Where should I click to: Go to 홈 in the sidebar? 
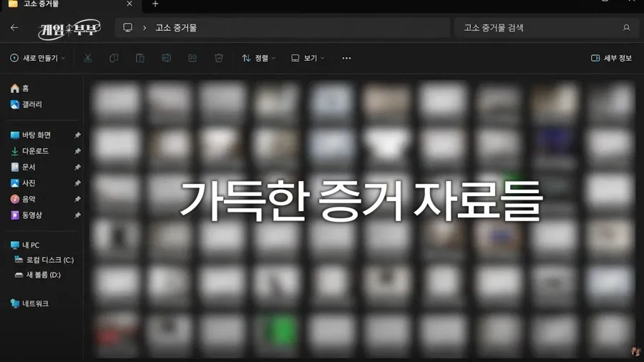20,88
